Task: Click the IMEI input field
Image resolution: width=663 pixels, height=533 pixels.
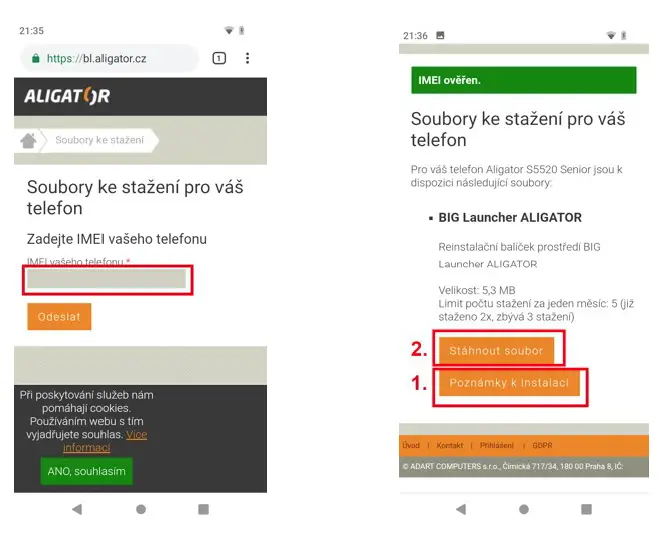Action: [x=107, y=279]
